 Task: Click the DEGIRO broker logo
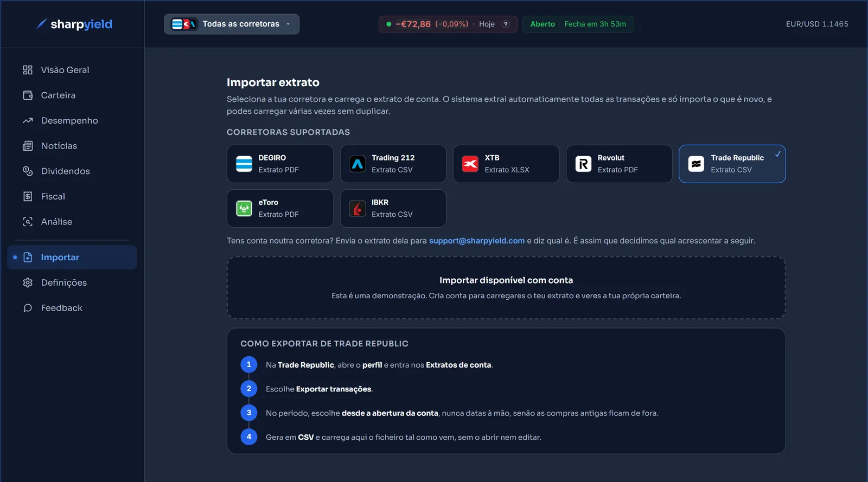[x=244, y=164]
